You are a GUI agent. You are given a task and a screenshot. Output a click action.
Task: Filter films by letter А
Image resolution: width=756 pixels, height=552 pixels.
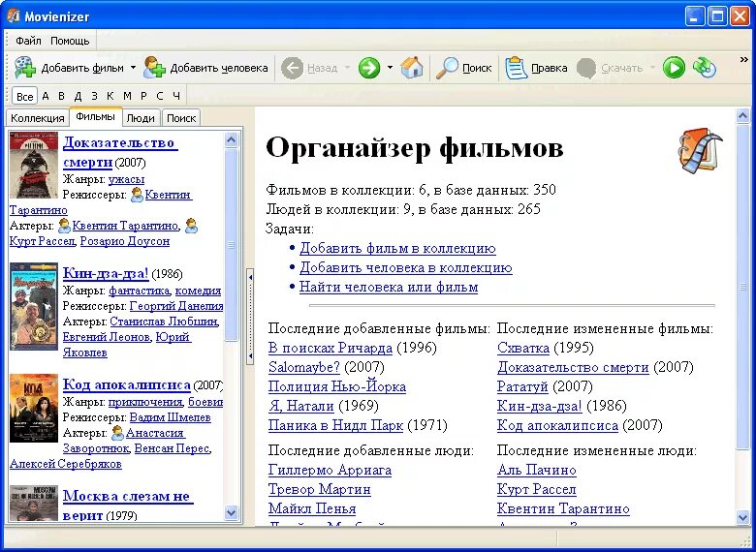(46, 96)
